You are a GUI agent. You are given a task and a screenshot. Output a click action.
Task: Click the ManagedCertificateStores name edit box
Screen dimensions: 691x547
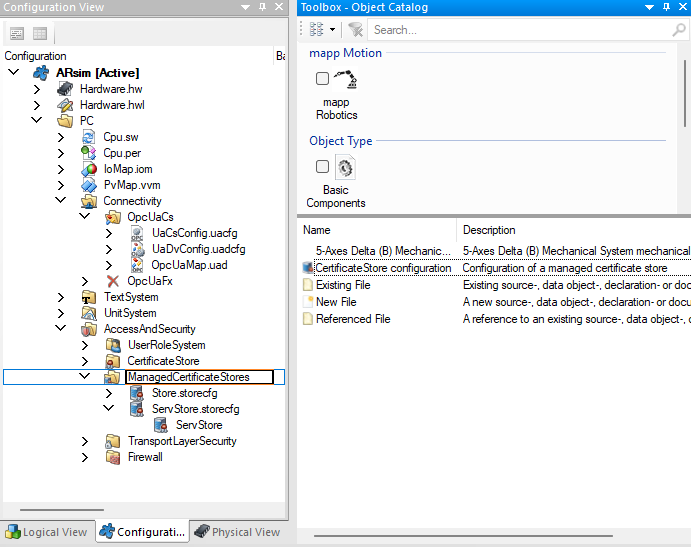click(x=200, y=377)
